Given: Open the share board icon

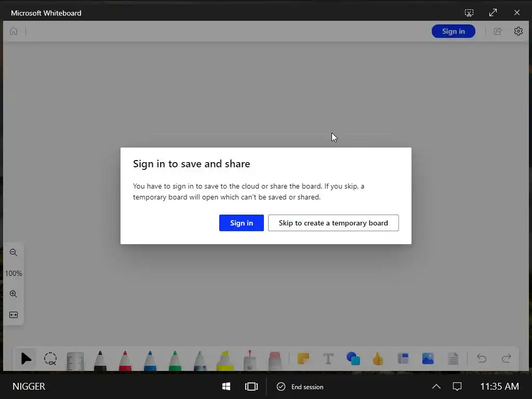Looking at the screenshot, I should 497,31.
